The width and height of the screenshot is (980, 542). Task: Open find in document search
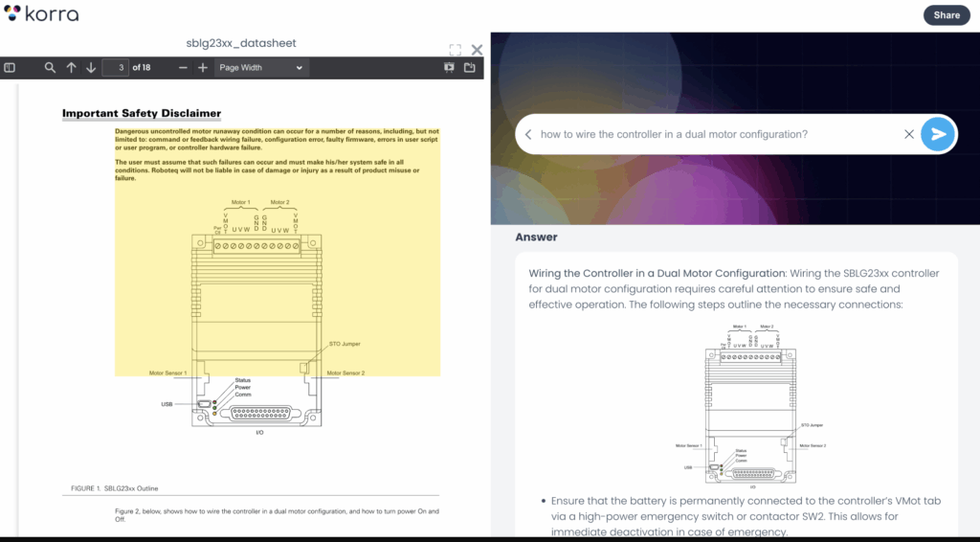(x=50, y=68)
